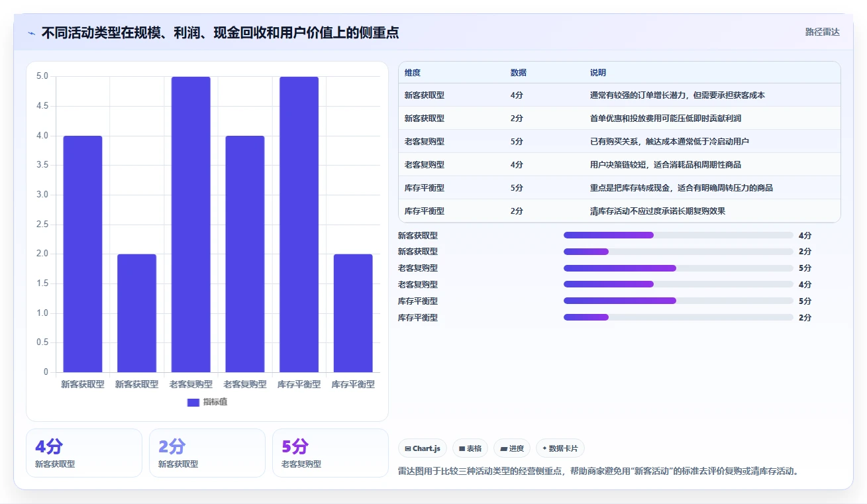
Task: Click table cell 首单优惠和投放费用可能压低即时贡献利润
Action: click(666, 119)
